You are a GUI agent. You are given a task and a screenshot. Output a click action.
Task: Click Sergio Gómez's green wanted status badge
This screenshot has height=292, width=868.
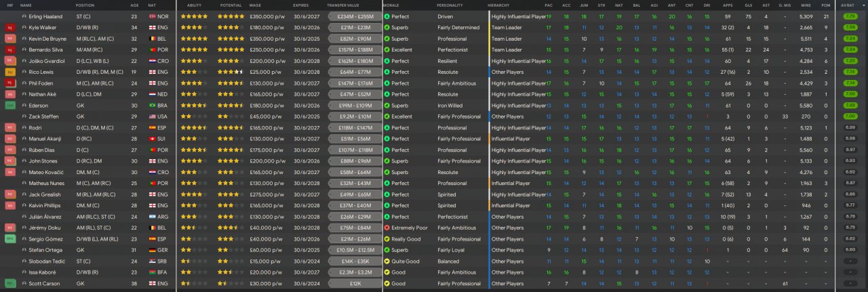[x=10, y=239]
